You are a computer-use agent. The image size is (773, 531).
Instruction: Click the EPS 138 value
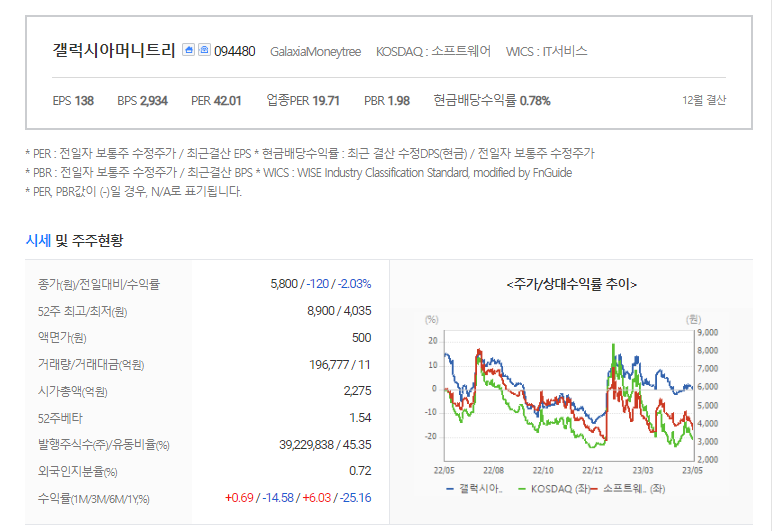(73, 101)
